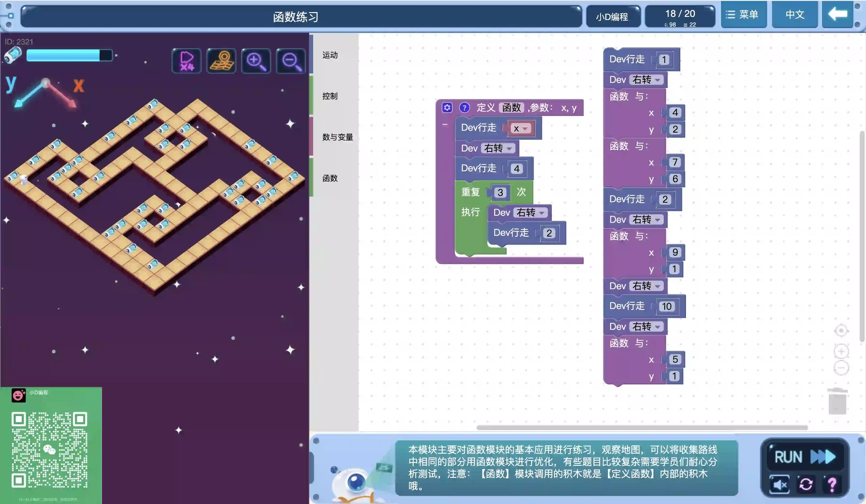
Task: Click the help question mark near RUN
Action: (x=832, y=484)
